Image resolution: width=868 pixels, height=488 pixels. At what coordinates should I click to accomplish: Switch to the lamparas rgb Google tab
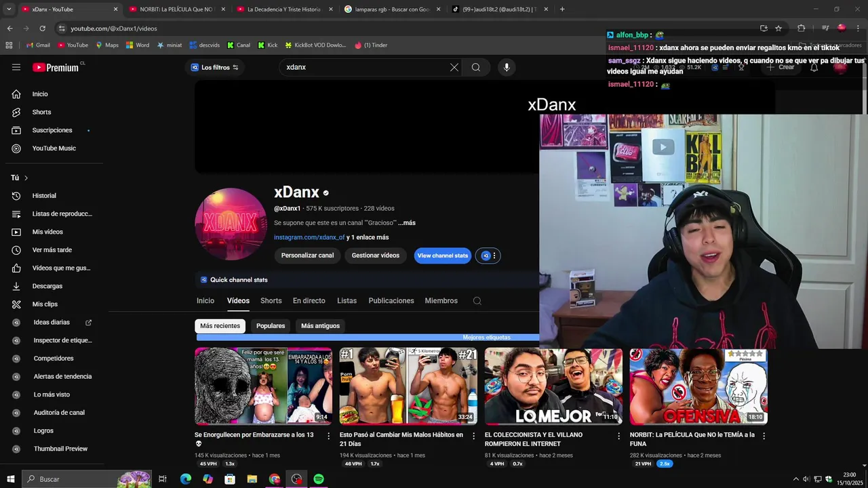[392, 9]
